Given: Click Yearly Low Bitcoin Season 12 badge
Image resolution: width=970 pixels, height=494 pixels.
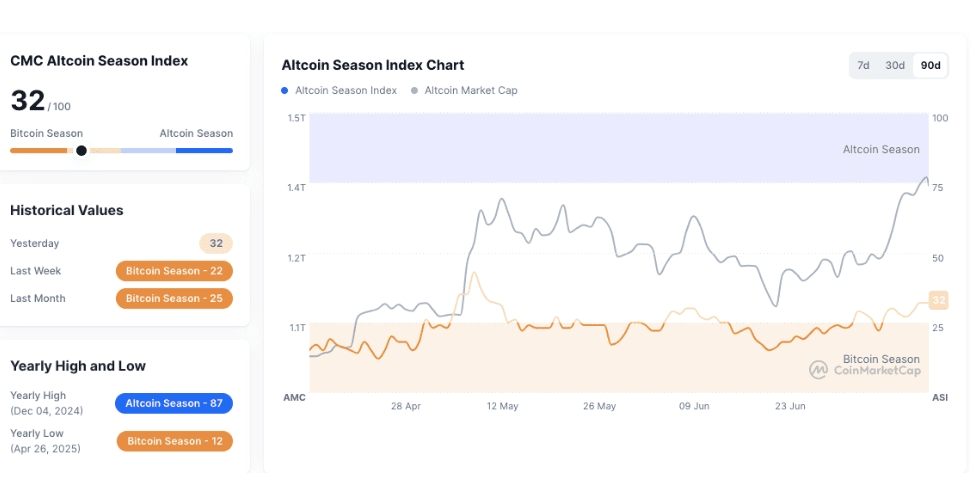Looking at the screenshot, I should 174,441.
